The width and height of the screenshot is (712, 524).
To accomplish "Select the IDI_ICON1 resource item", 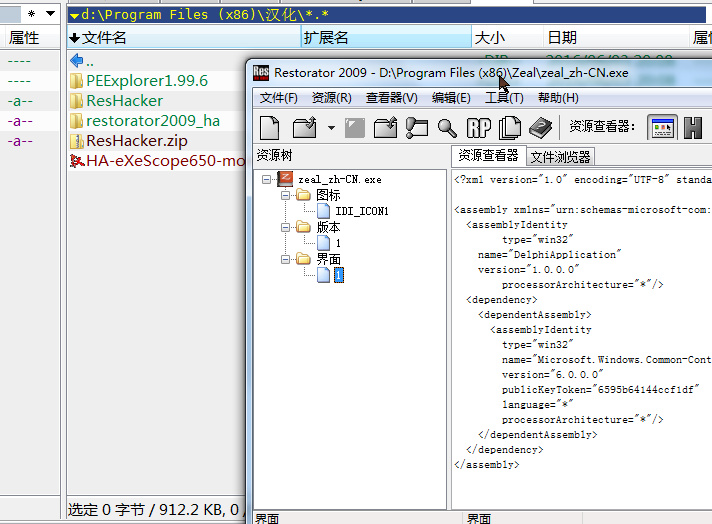I will [362, 211].
